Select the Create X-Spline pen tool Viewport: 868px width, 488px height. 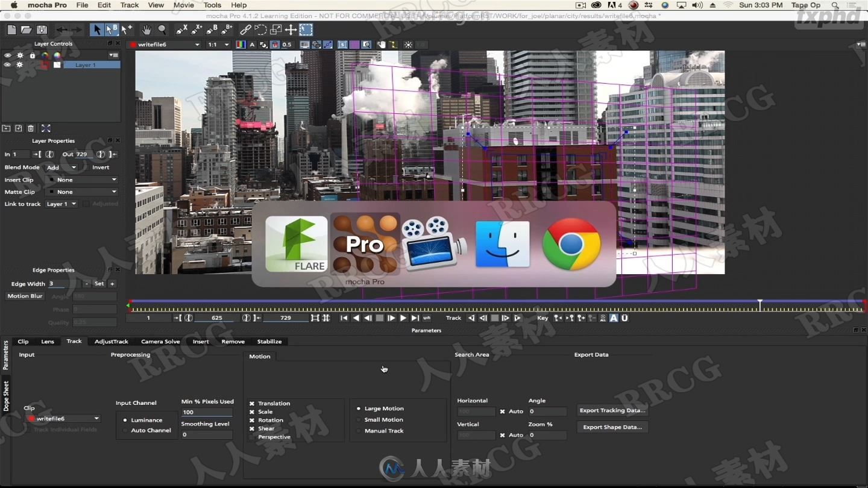point(181,30)
